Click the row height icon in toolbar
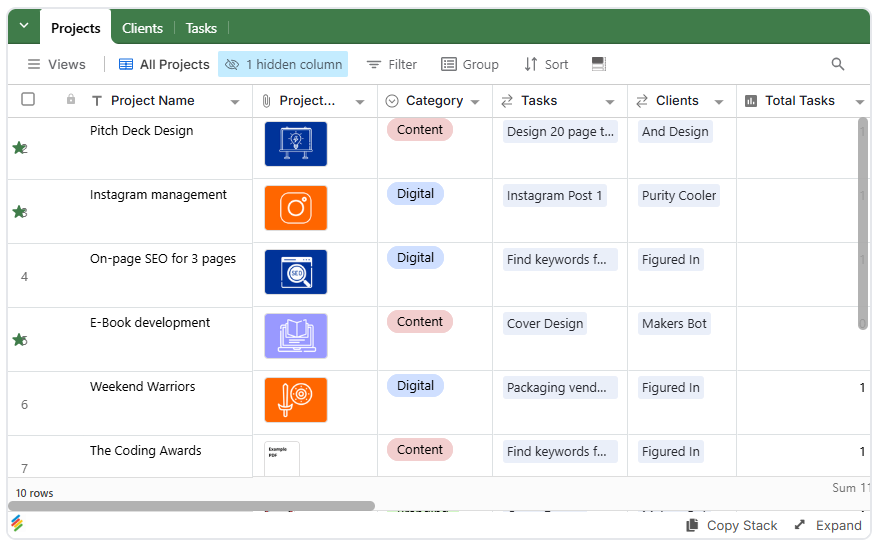 click(x=598, y=64)
